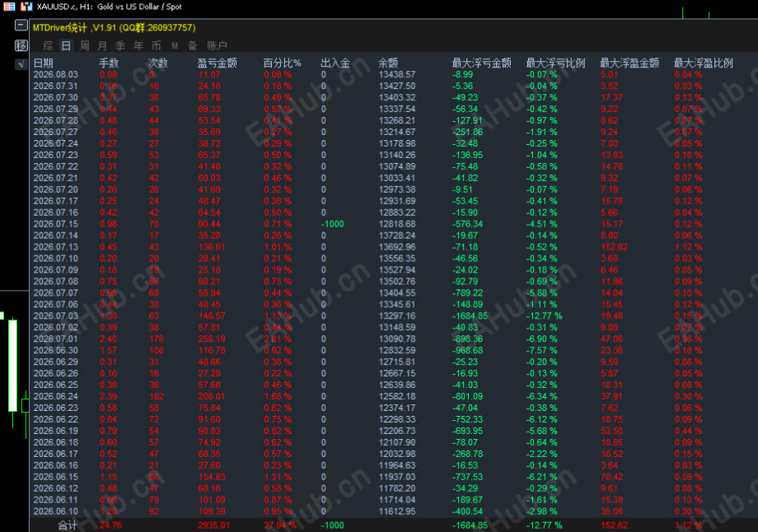Image resolution: width=758 pixels, height=532 pixels.
Task: Select the 2026.07.03 date cell
Action: pos(55,316)
